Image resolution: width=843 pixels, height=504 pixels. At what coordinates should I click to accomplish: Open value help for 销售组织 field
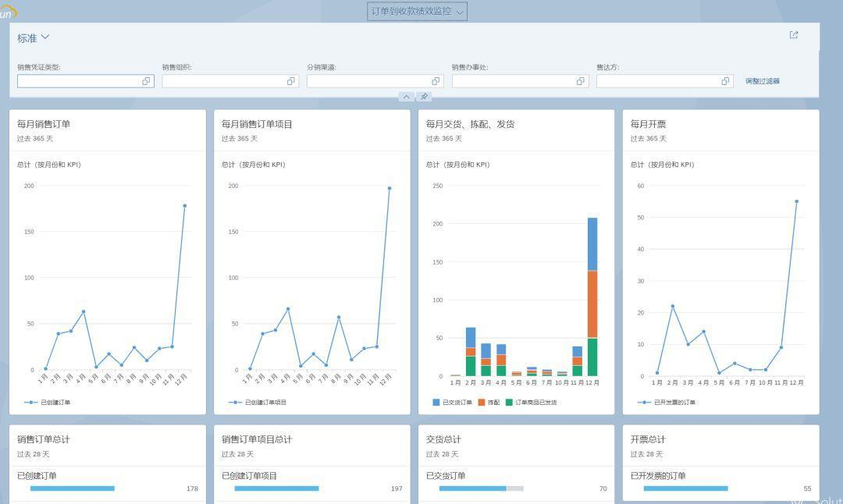[x=291, y=81]
